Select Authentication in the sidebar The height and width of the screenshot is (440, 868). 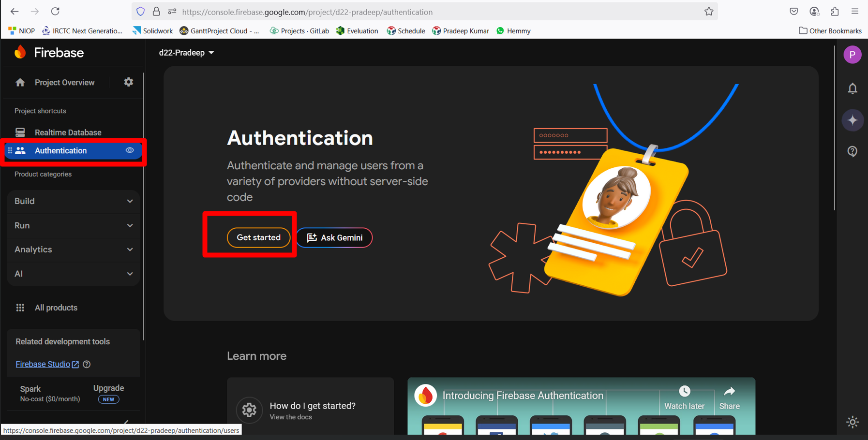(73, 151)
